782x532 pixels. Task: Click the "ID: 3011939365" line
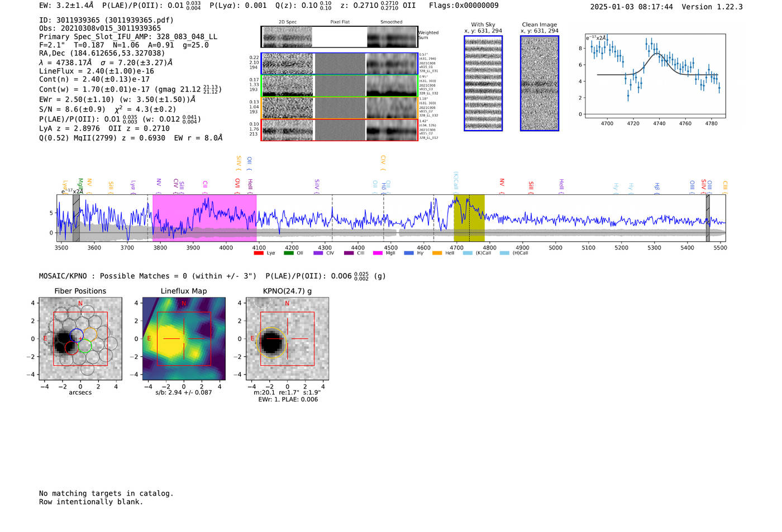(x=106, y=20)
